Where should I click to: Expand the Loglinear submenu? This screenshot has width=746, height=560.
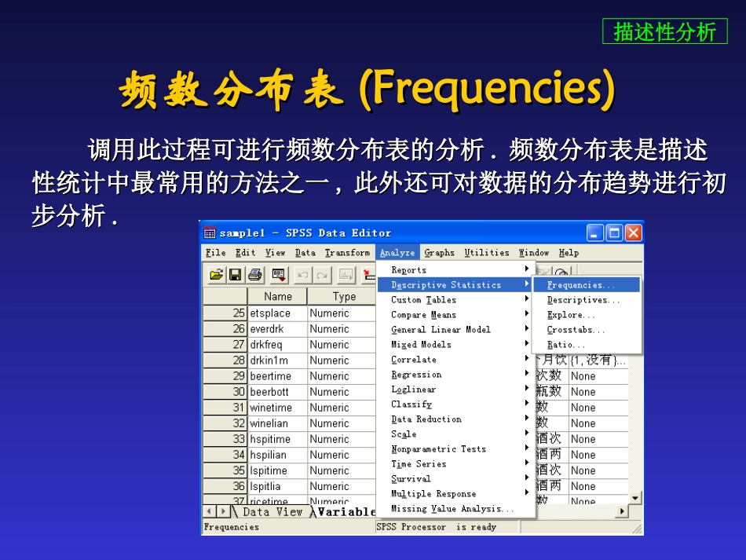[x=456, y=390]
